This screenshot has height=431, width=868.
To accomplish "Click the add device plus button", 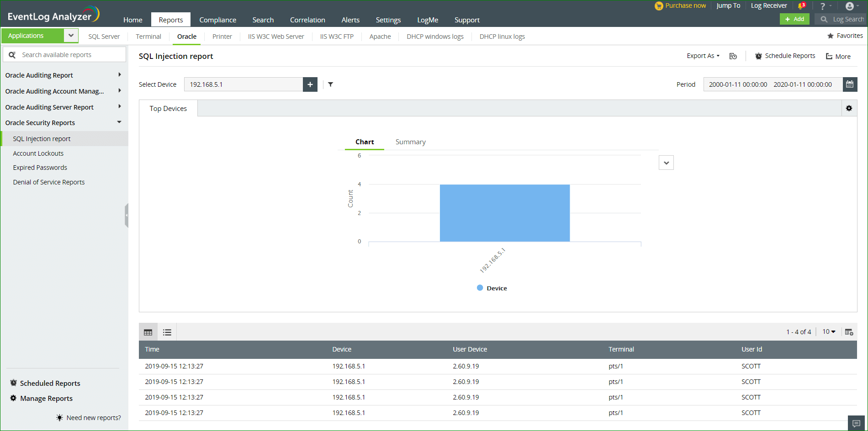I will pyautogui.click(x=310, y=84).
